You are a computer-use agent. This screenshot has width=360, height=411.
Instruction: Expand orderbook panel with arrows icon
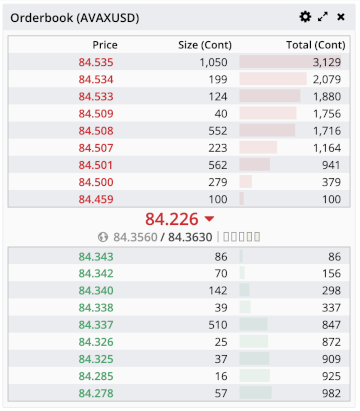[323, 17]
